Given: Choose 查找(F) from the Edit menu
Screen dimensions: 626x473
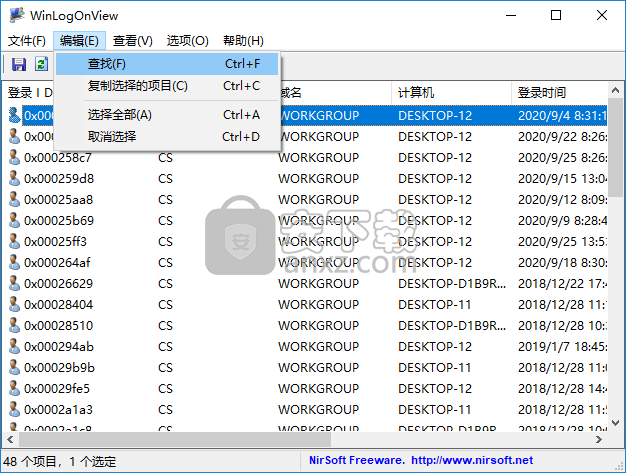Looking at the screenshot, I should pos(167,64).
